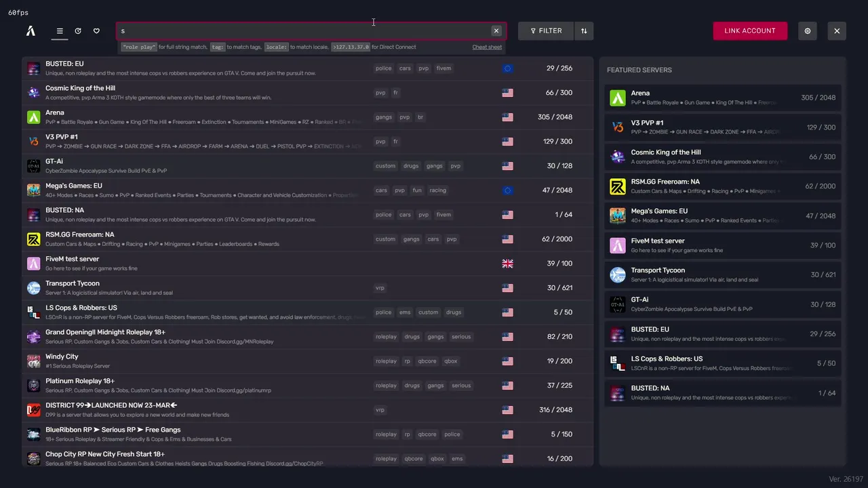868x488 pixels.
Task: Click the LINK ACCOUNT button
Action: 750,30
